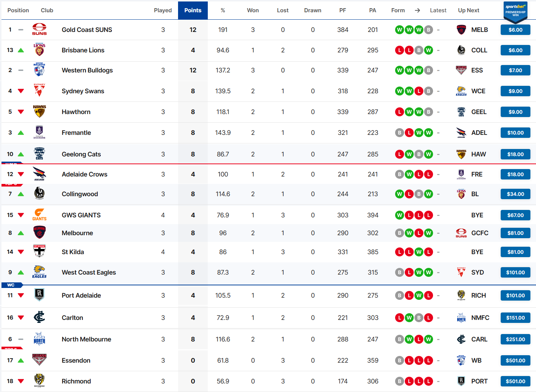The height and width of the screenshot is (392, 536).
Task: Click Brisbane Lions $6.00 odds button
Action: pyautogui.click(x=516, y=50)
